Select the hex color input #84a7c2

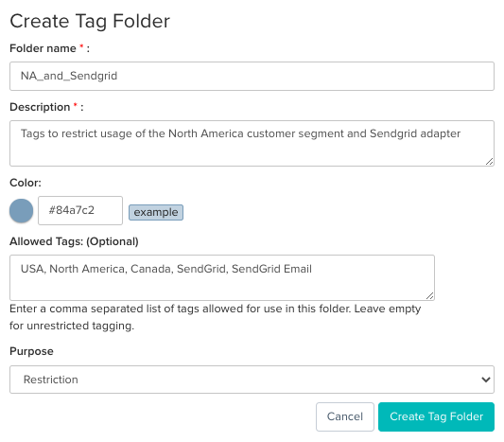pos(80,210)
